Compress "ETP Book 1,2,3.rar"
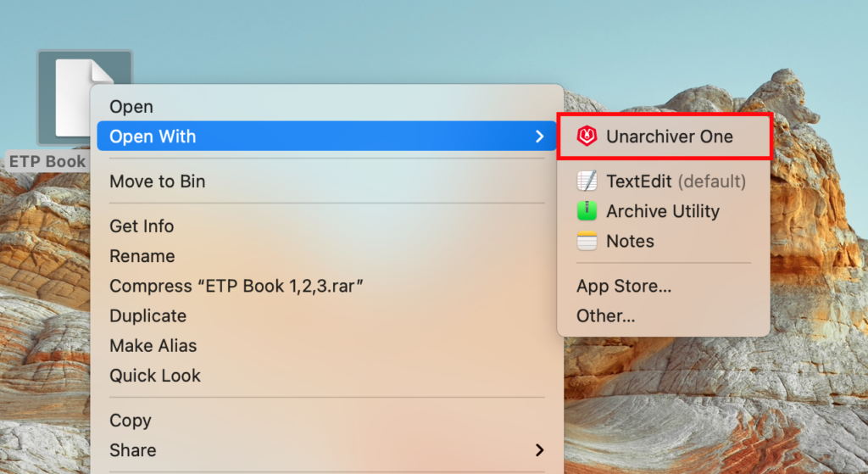Screen dimensions: 868x474 point(236,286)
